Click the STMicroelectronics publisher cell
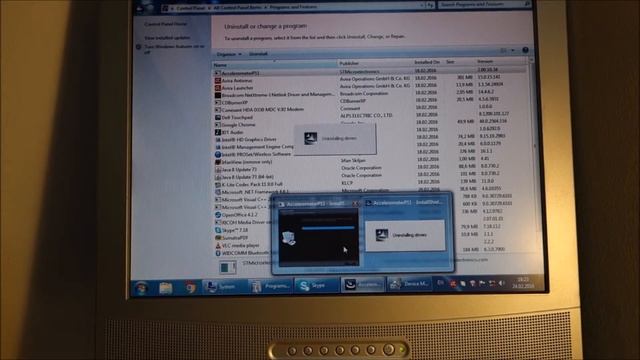The image size is (640, 360). pos(360,71)
